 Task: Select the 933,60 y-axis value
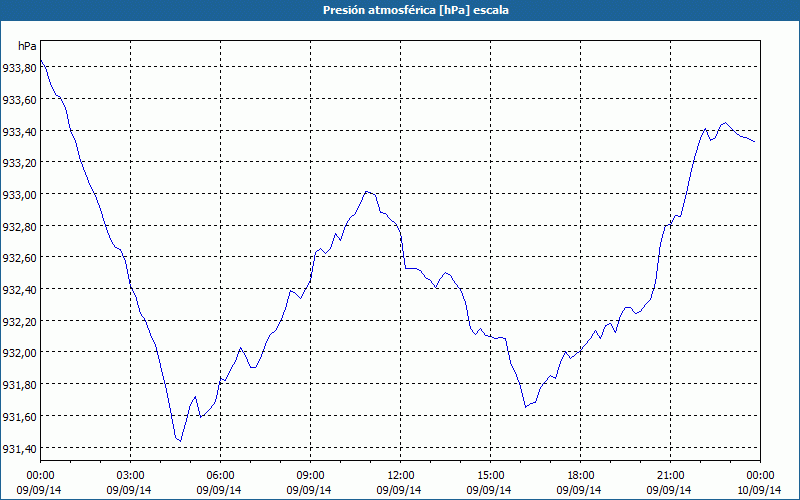[x=19, y=99]
